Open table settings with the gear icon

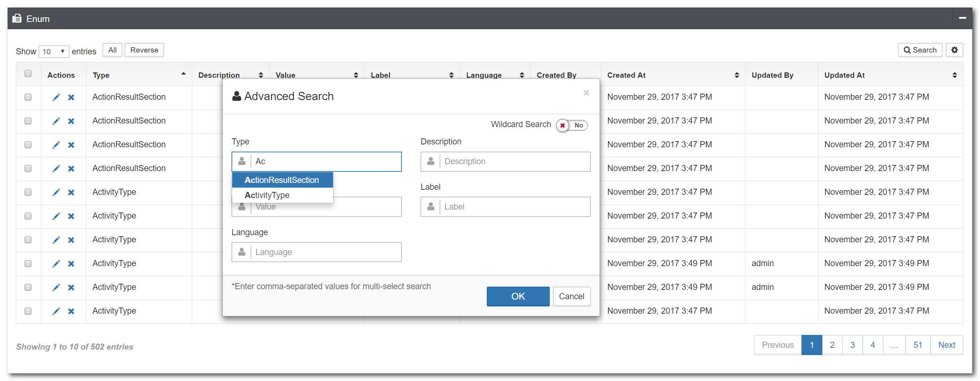pos(954,50)
